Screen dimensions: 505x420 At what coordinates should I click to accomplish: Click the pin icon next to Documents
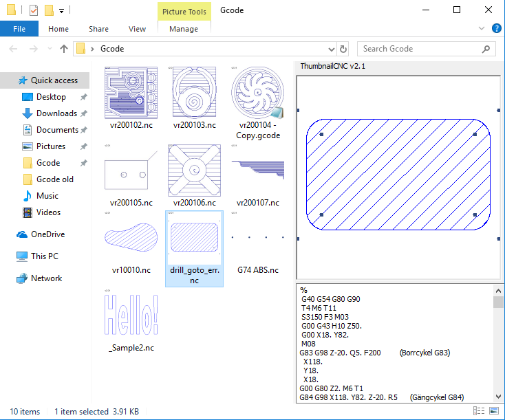[84, 130]
